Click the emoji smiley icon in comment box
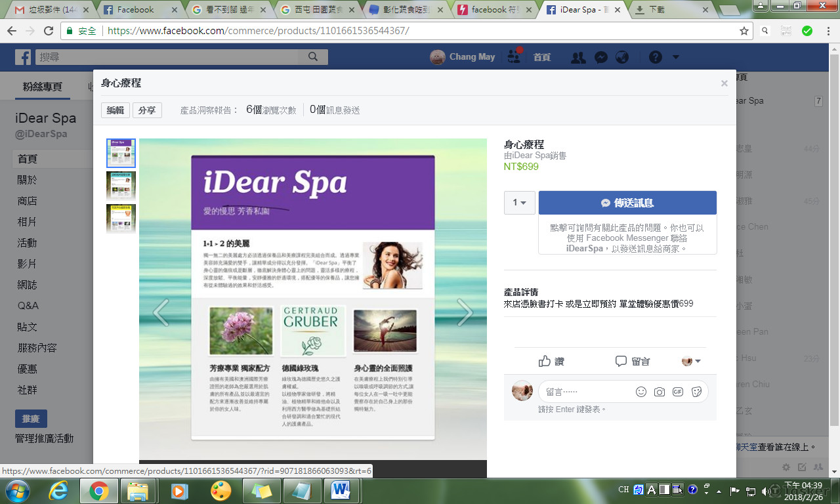This screenshot has height=504, width=840. click(x=641, y=392)
